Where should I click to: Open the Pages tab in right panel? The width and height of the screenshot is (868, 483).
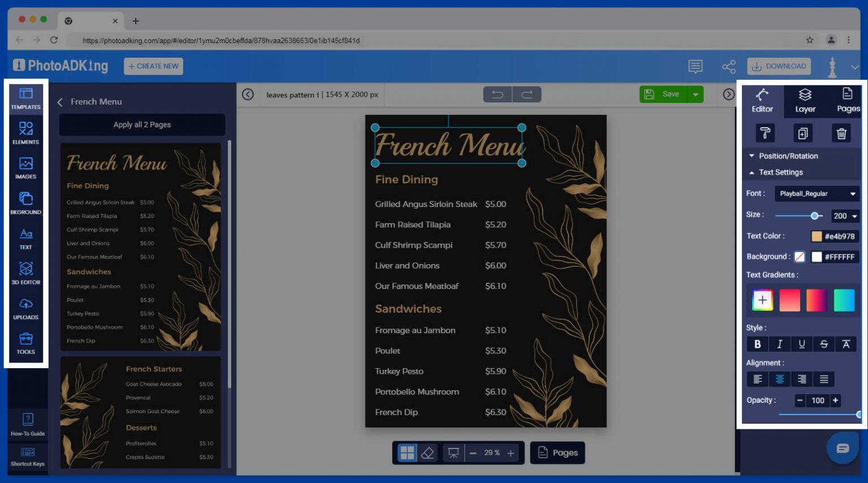(847, 101)
